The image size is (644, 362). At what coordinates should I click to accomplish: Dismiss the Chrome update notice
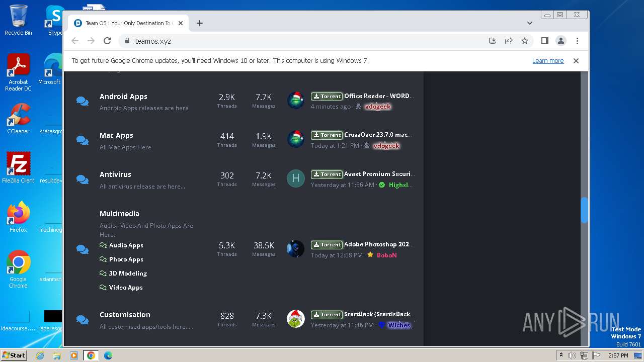tap(576, 61)
